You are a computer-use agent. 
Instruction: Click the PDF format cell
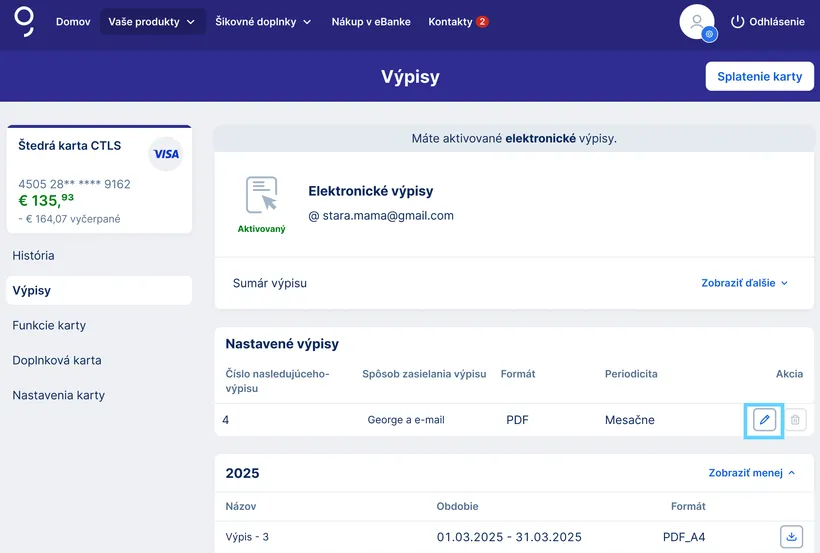click(517, 420)
